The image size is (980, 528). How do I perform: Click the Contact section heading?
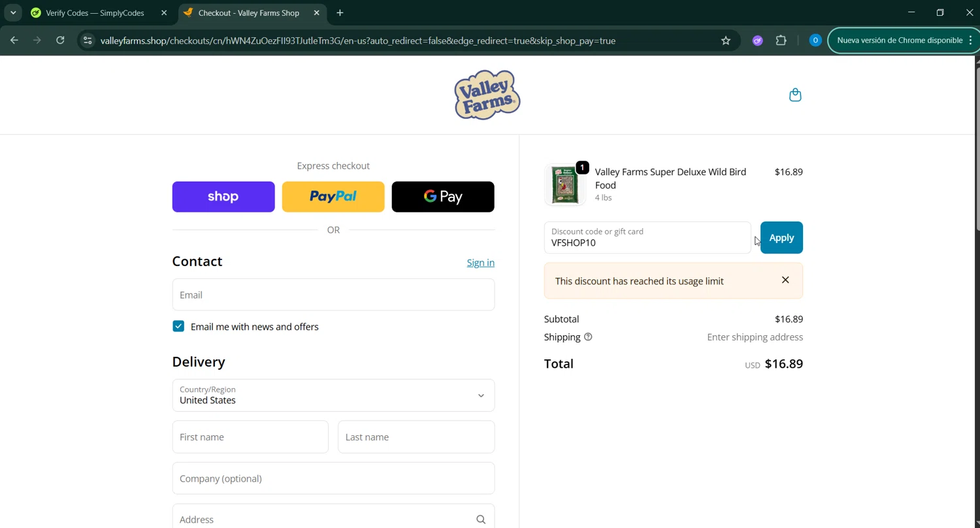point(197,261)
